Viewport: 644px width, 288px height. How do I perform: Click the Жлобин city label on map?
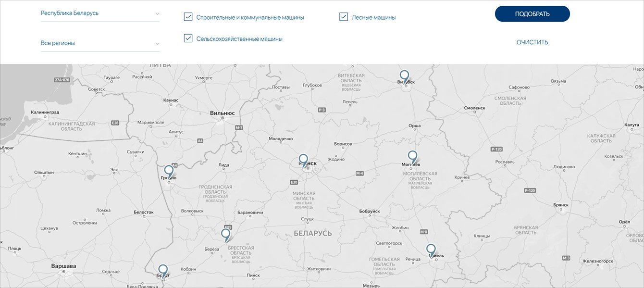coord(400,228)
